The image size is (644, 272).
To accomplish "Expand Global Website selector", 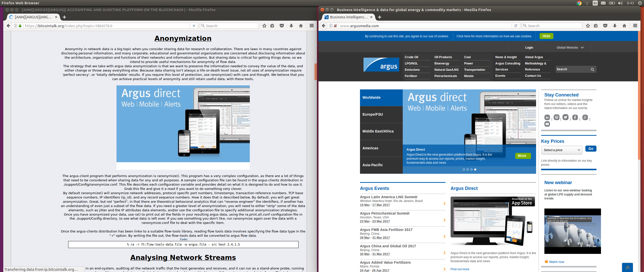I will point(570,48).
